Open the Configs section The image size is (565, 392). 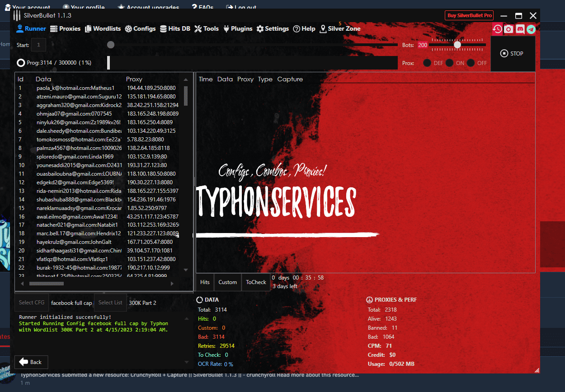point(140,28)
